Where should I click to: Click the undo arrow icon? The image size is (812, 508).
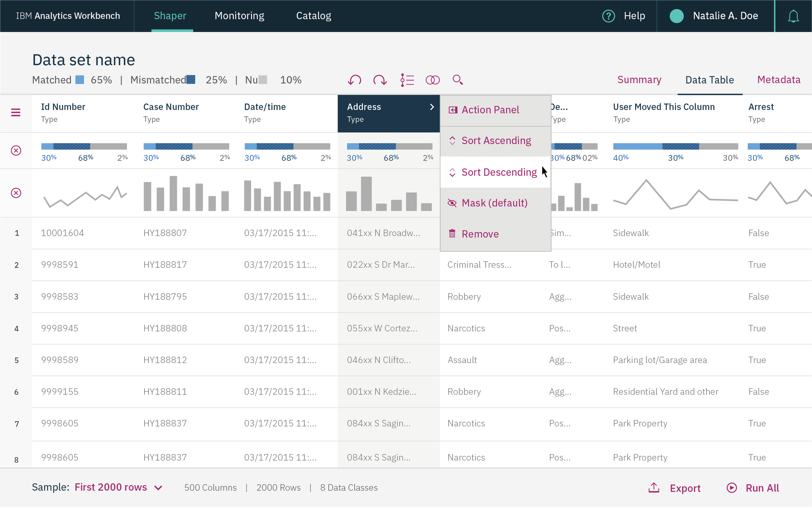tap(354, 80)
